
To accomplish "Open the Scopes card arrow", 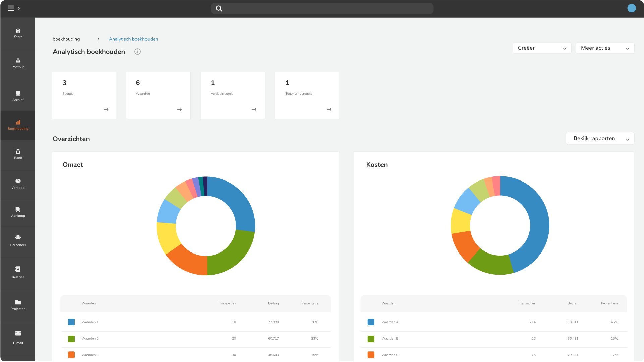I will 106,110.
